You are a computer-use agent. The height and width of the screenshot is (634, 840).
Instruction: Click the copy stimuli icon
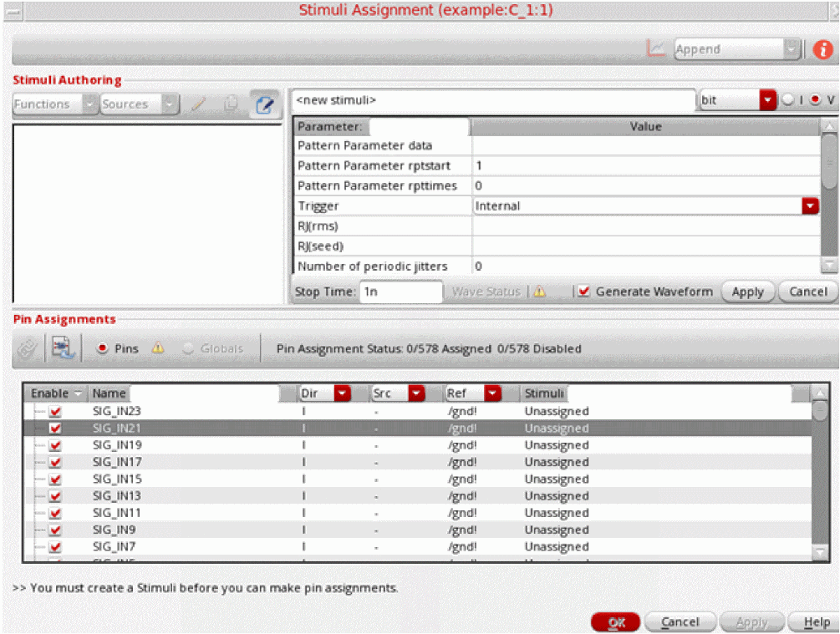tap(232, 104)
